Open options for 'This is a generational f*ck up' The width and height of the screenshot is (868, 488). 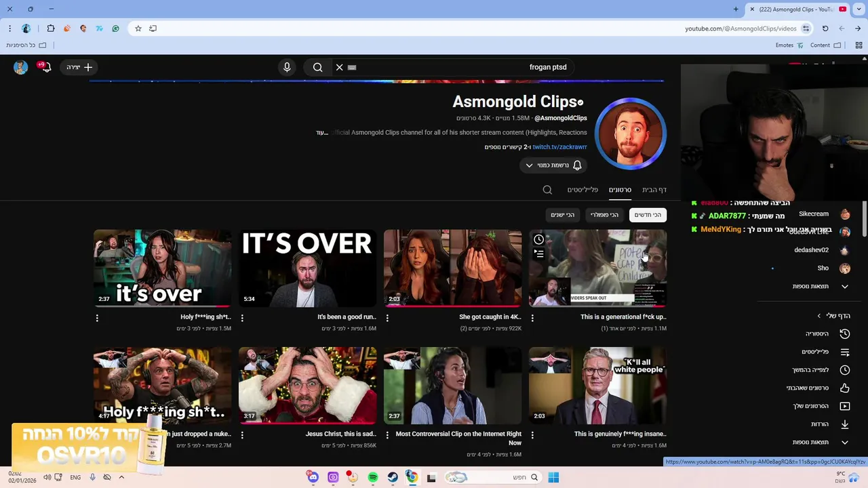532,317
